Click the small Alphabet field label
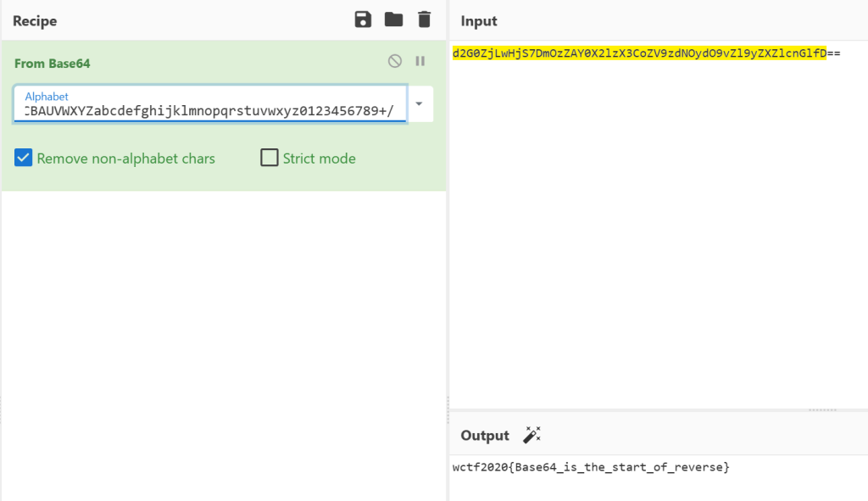Screen dimensions: 868x501 click(47, 97)
